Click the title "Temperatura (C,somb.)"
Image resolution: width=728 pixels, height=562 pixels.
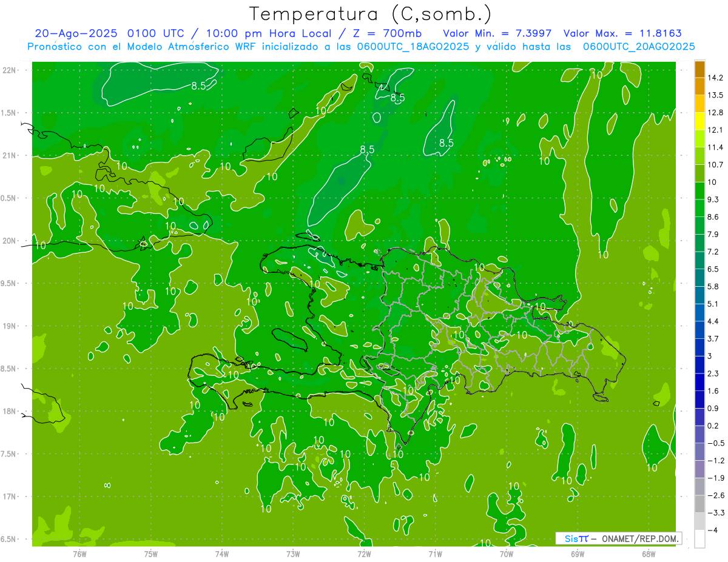tap(370, 15)
